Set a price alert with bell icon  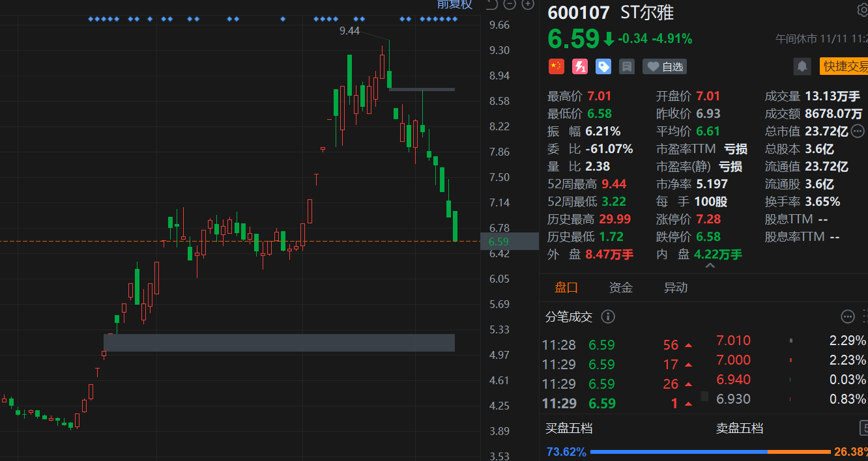[802, 66]
